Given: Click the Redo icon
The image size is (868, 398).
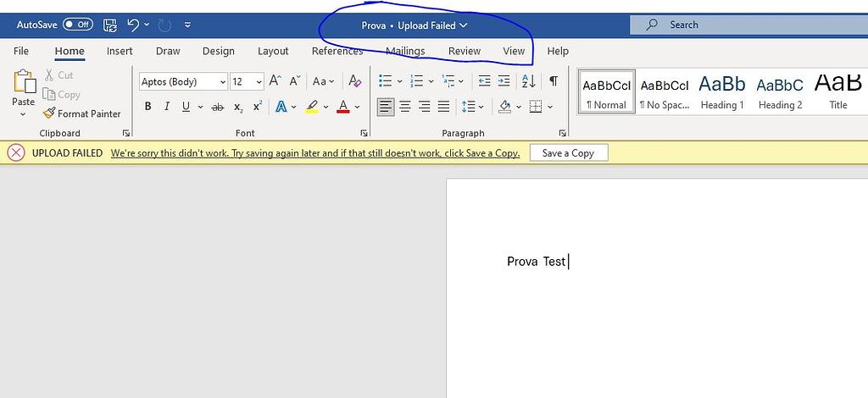Looking at the screenshot, I should (x=165, y=25).
